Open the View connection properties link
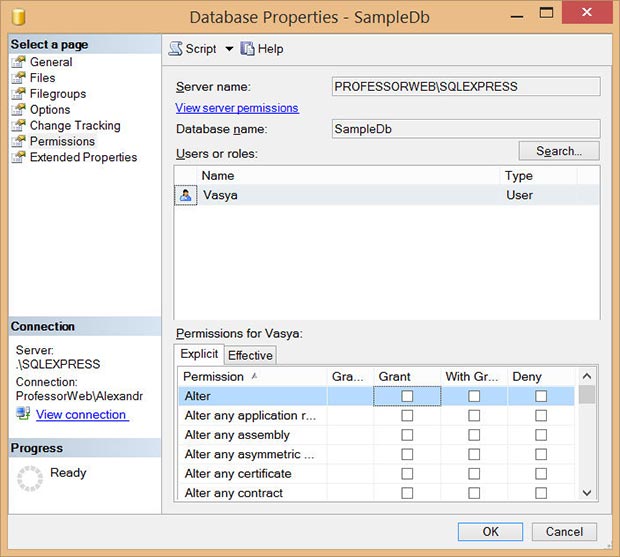This screenshot has height=557, width=620. pyautogui.click(x=82, y=414)
